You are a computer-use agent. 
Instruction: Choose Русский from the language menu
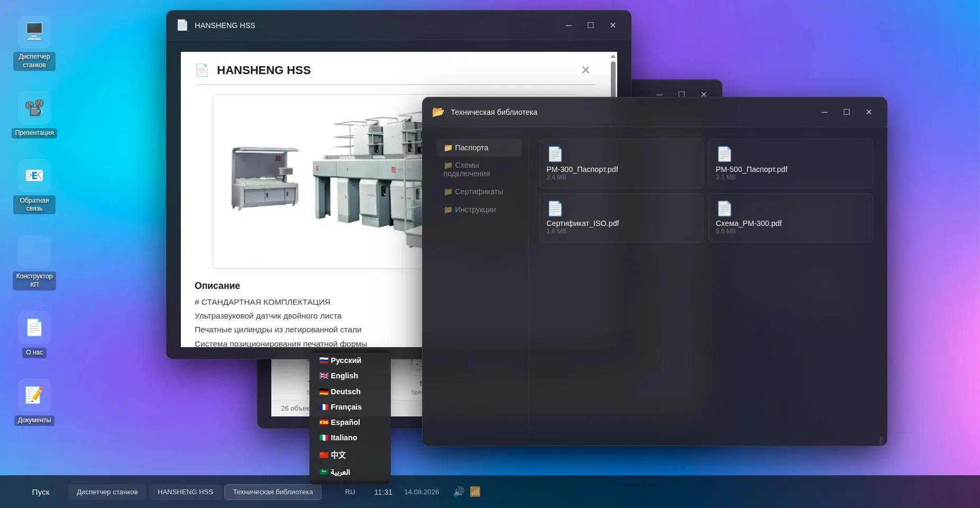click(350, 360)
